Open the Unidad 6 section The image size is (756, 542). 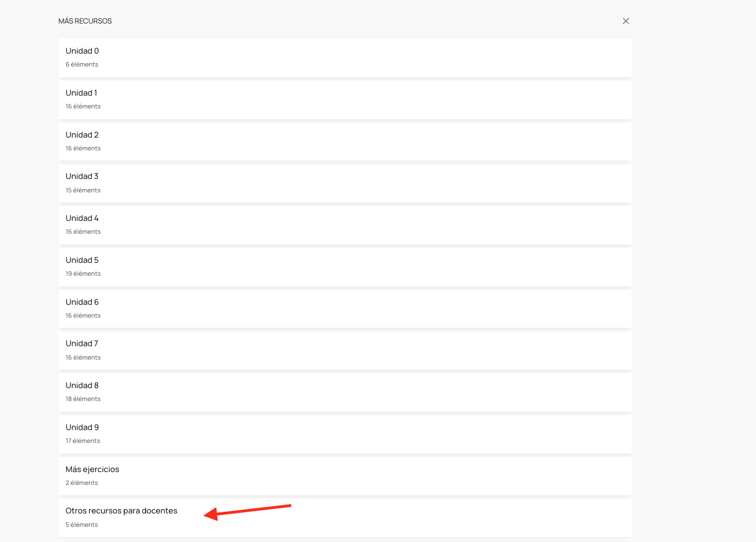coord(82,303)
